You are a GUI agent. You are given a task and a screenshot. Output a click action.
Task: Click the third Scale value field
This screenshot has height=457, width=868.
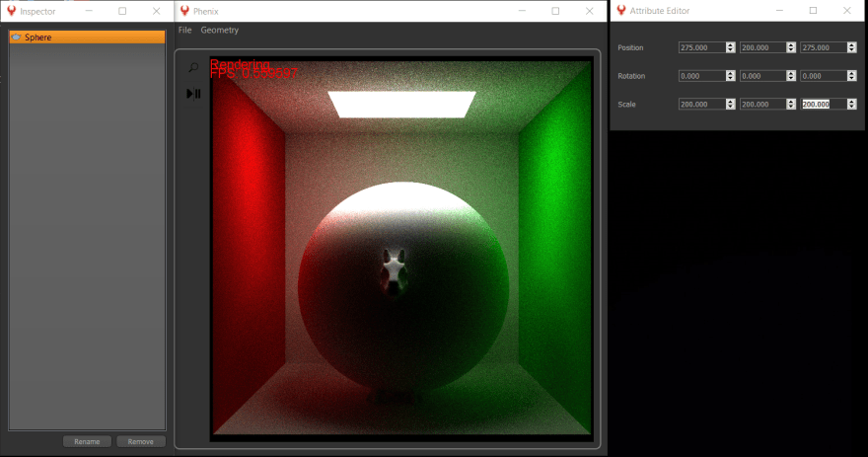823,104
